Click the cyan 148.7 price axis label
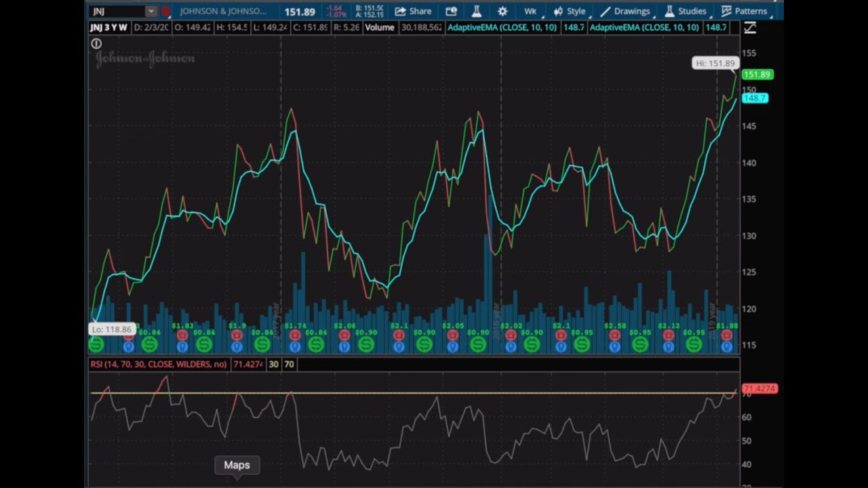Viewport: 868px width, 488px height. click(x=755, y=98)
